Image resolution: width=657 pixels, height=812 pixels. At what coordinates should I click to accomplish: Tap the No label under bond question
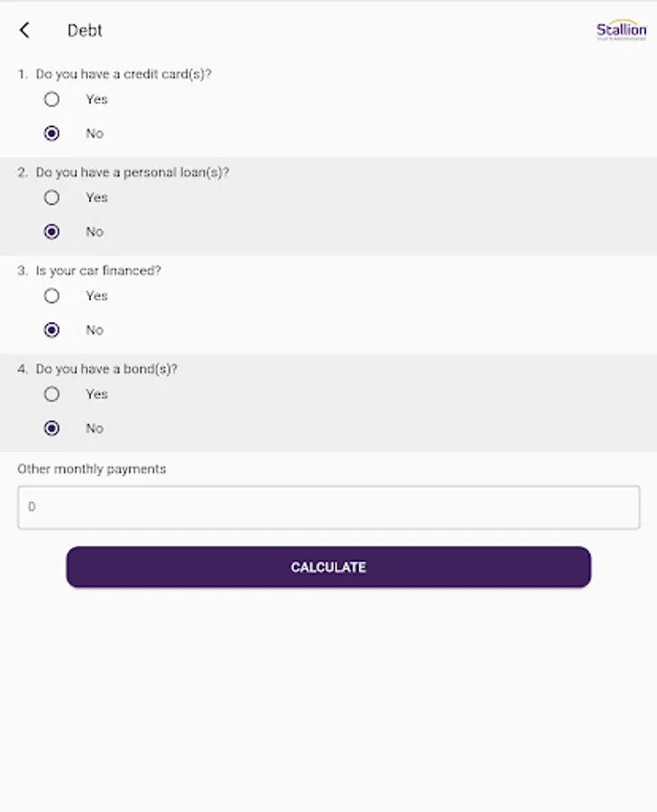click(95, 429)
